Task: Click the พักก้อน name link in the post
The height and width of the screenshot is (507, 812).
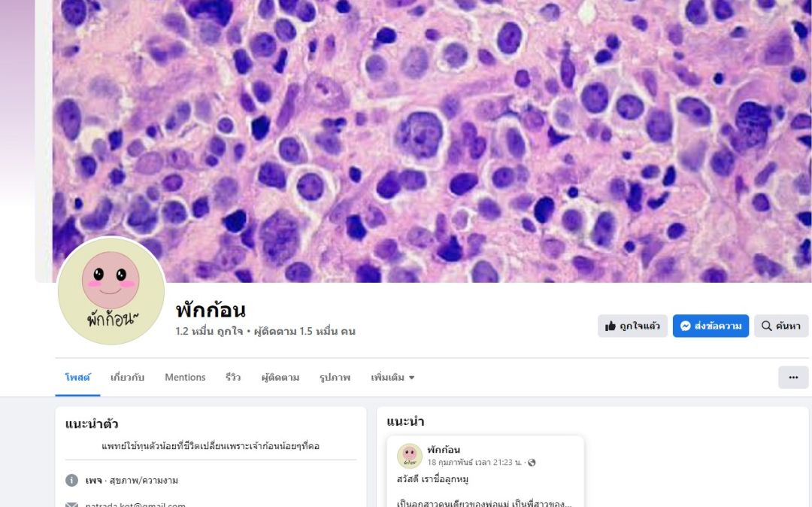Action: tap(444, 450)
